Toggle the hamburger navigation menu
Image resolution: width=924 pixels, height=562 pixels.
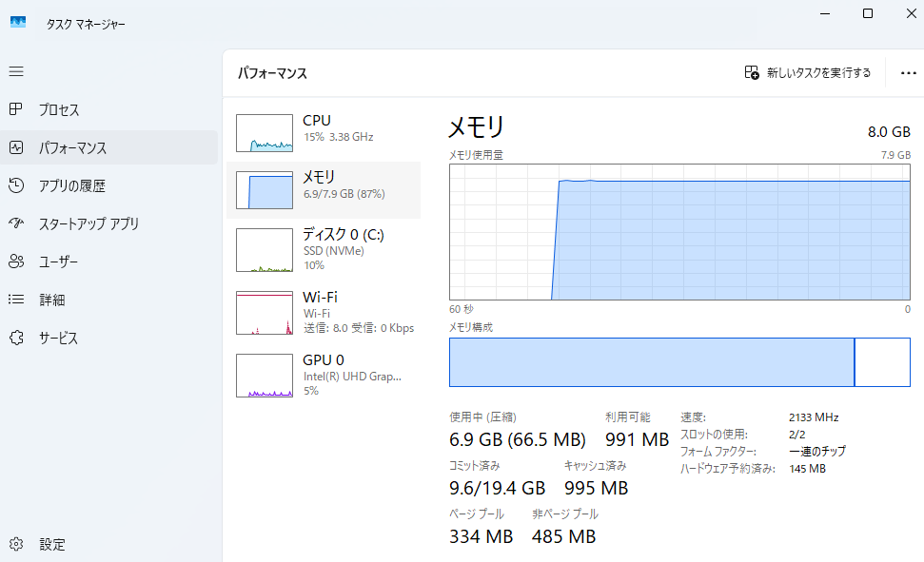coord(16,71)
